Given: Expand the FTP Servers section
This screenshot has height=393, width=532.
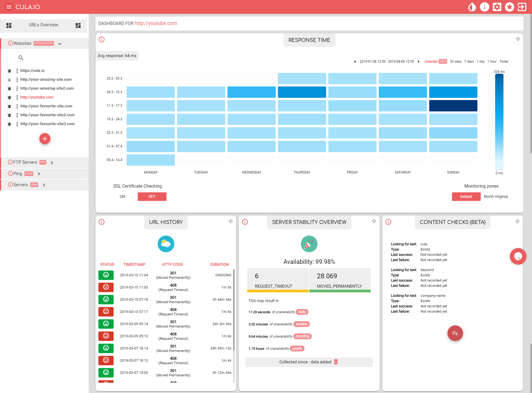Looking at the screenshot, I should coord(52,162).
